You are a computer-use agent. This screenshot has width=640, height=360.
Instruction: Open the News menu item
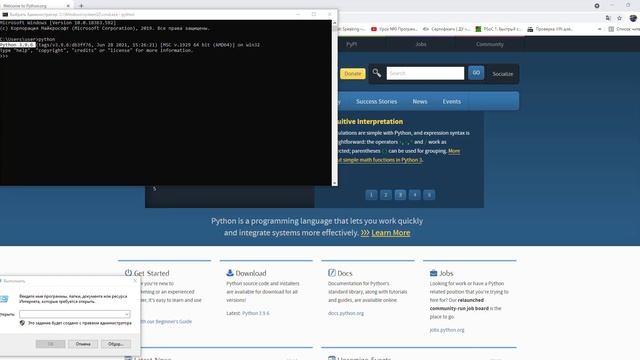pyautogui.click(x=420, y=101)
